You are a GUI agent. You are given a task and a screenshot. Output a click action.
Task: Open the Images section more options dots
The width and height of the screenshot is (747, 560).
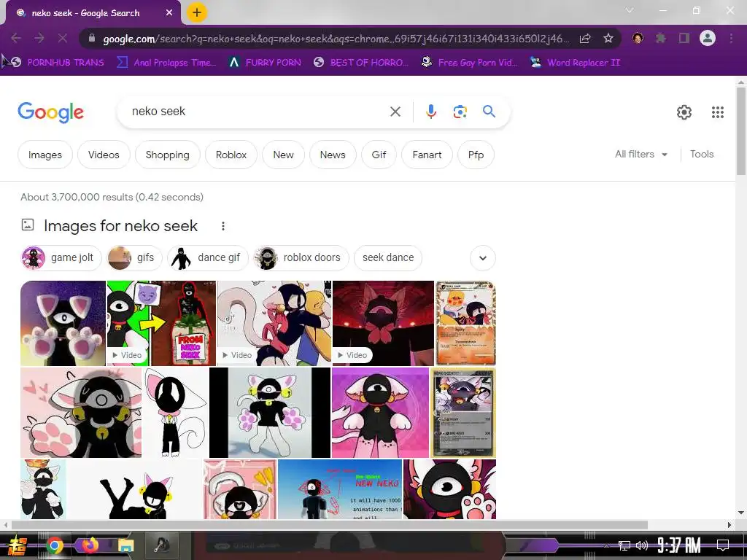[x=223, y=226]
